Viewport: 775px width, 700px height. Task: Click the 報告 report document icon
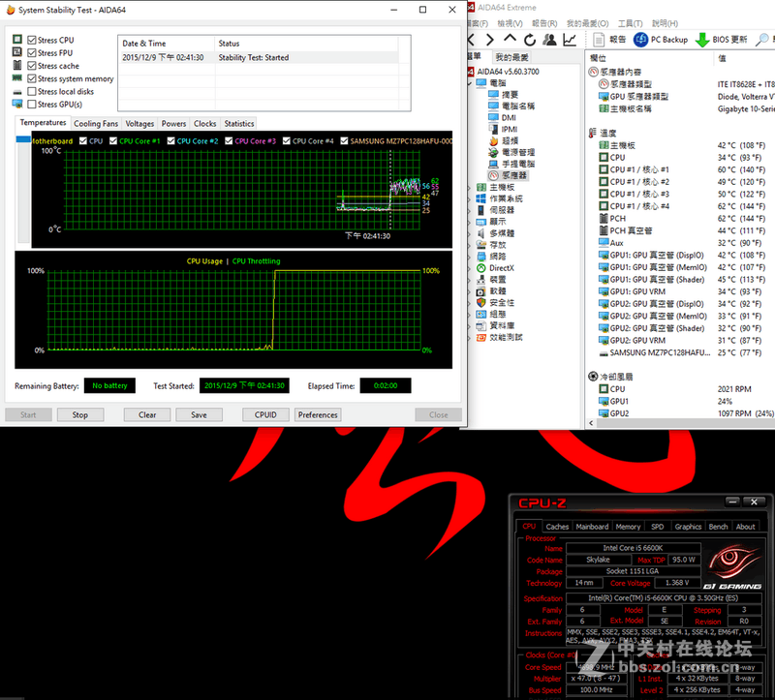[x=597, y=39]
